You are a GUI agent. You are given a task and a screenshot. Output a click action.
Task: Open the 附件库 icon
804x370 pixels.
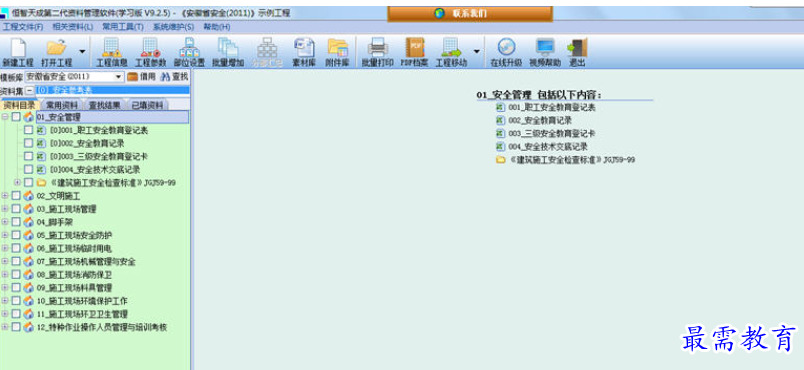(338, 48)
